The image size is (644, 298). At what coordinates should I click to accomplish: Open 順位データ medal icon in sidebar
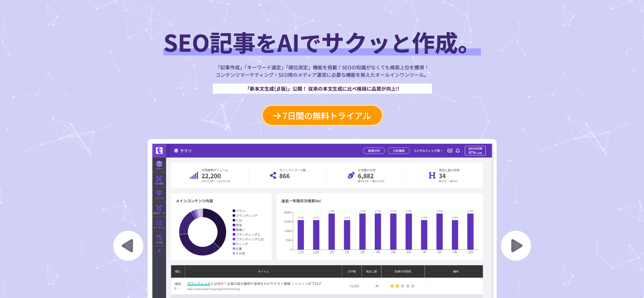tap(159, 209)
